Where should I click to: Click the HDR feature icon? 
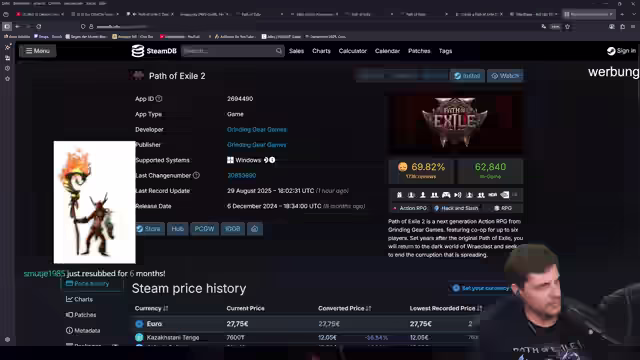(x=493, y=195)
